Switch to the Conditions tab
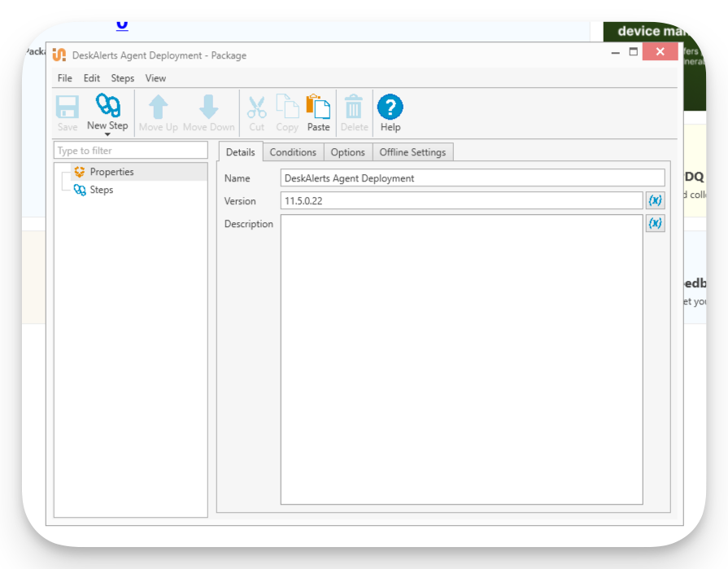This screenshot has height=569, width=728. click(x=293, y=151)
